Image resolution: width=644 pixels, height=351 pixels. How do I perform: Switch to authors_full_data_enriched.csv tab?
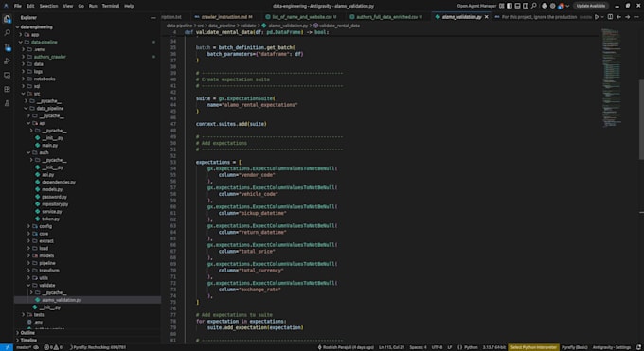(x=386, y=17)
